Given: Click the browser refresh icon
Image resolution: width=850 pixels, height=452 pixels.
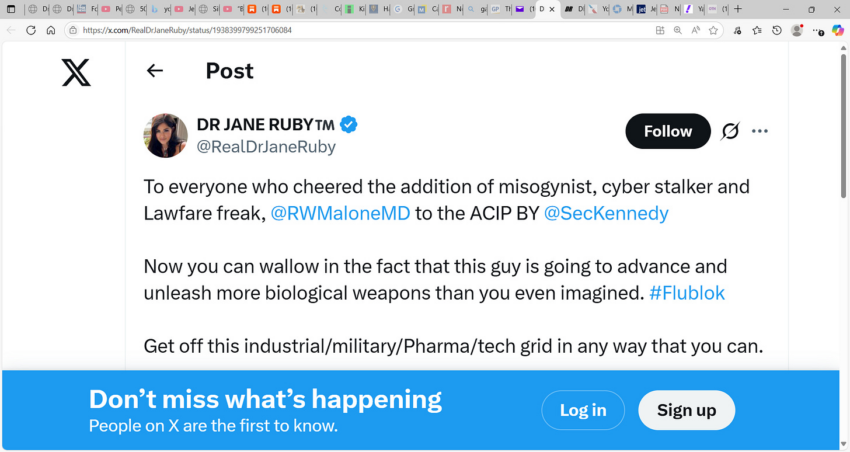Looking at the screenshot, I should click(x=31, y=30).
